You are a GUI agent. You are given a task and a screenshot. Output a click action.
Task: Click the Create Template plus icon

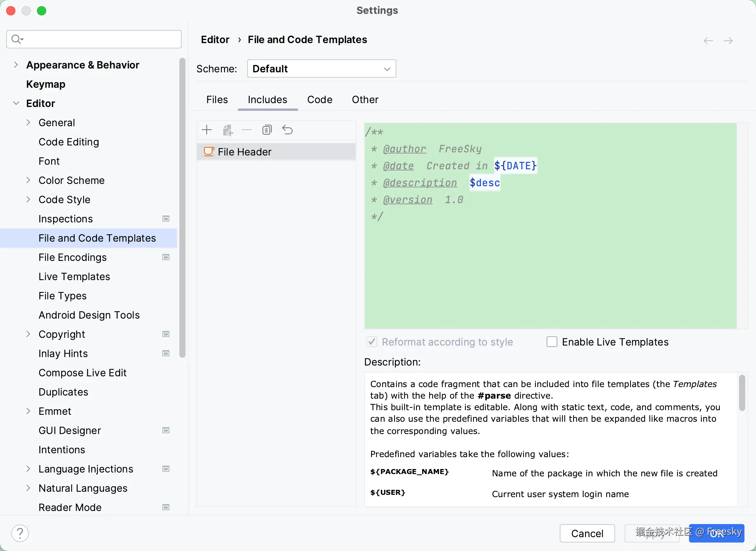pos(207,130)
